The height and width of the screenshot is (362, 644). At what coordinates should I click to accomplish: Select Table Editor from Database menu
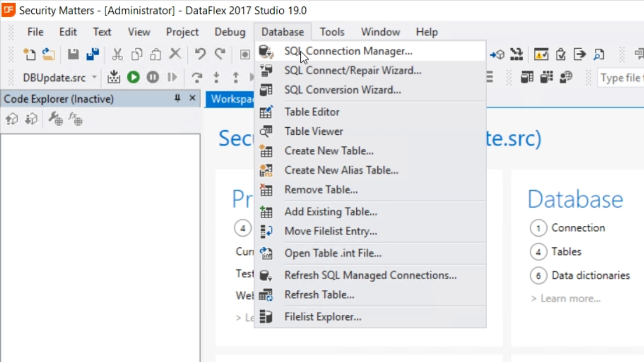(x=312, y=112)
